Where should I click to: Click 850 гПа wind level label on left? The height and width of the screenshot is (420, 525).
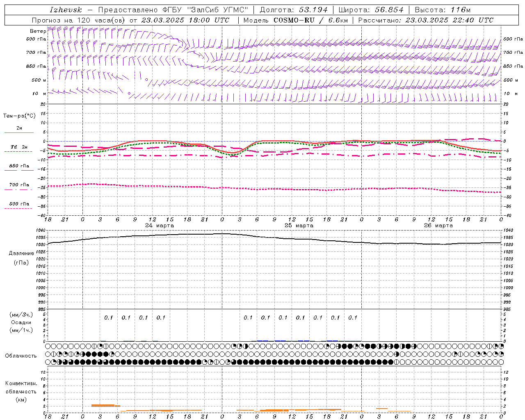pyautogui.click(x=36, y=66)
